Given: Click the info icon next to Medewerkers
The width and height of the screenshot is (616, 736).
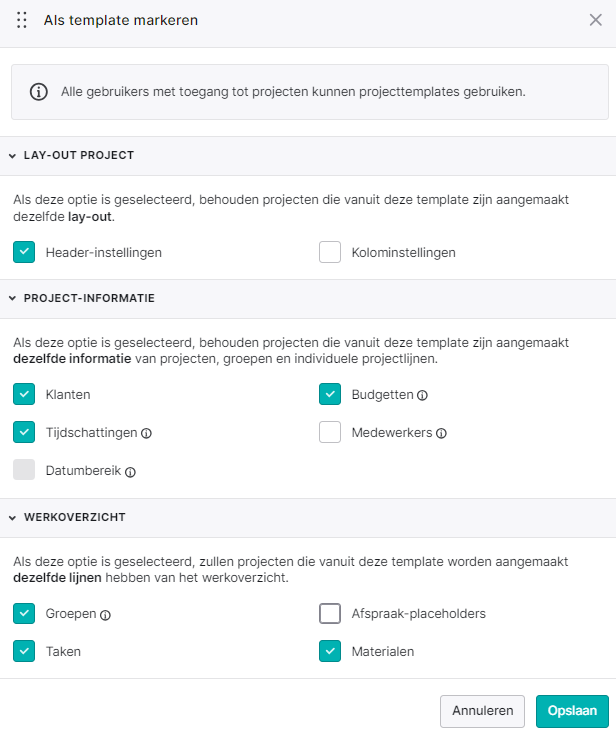Looking at the screenshot, I should pos(441,433).
